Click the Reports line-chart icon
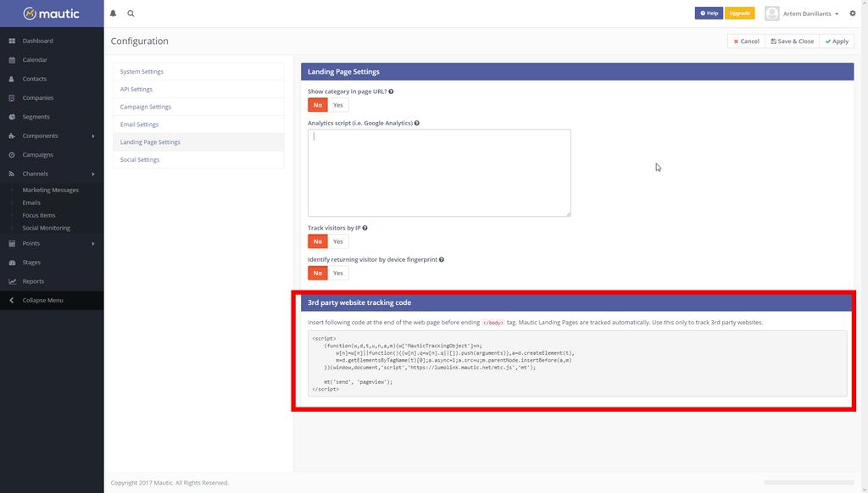 tap(12, 281)
